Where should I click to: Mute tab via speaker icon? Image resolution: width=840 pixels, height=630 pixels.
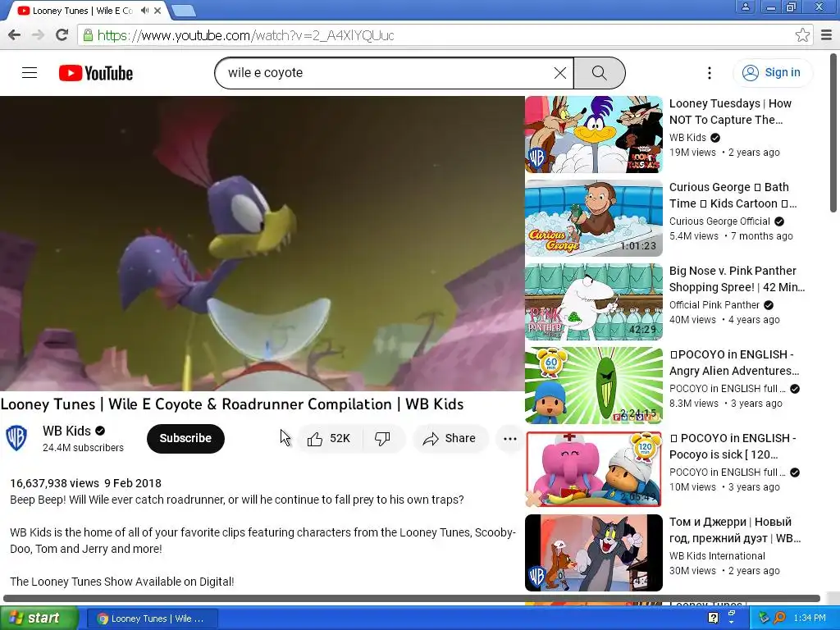click(x=144, y=11)
